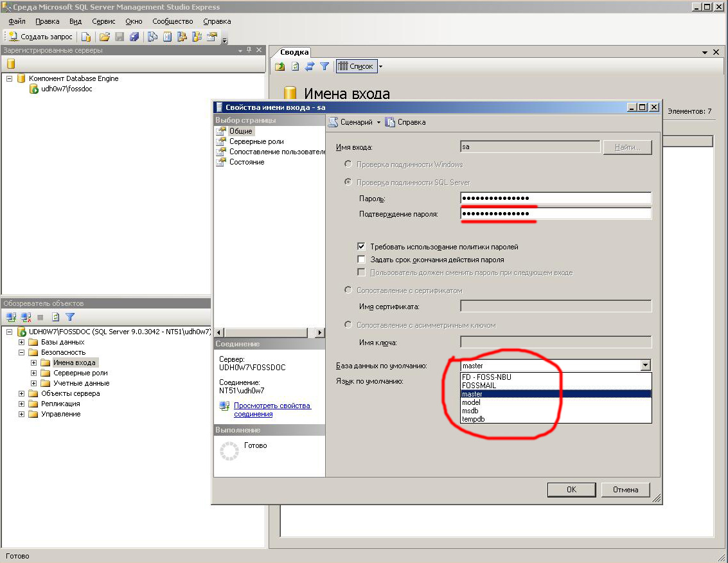Click the Сценарий script icon in dialog
Screen dimensions: 728x563
(x=333, y=122)
